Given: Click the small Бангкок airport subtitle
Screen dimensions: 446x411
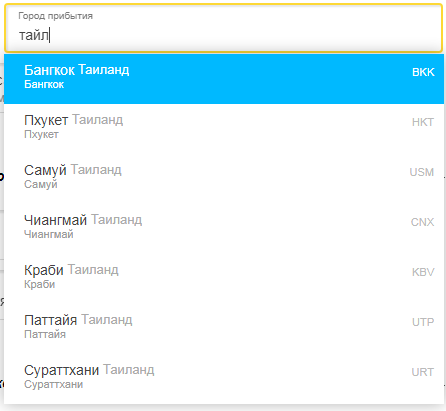Looking at the screenshot, I should coord(44,84).
